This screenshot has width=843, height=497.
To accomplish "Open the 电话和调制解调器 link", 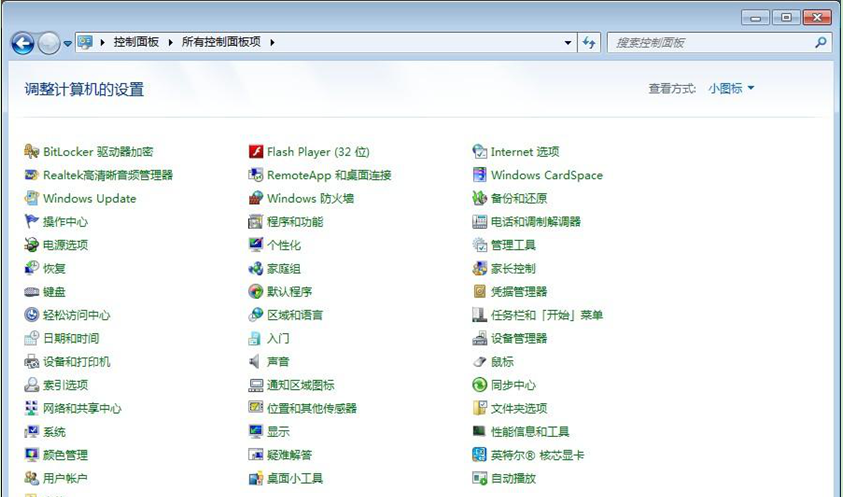I will [536, 222].
